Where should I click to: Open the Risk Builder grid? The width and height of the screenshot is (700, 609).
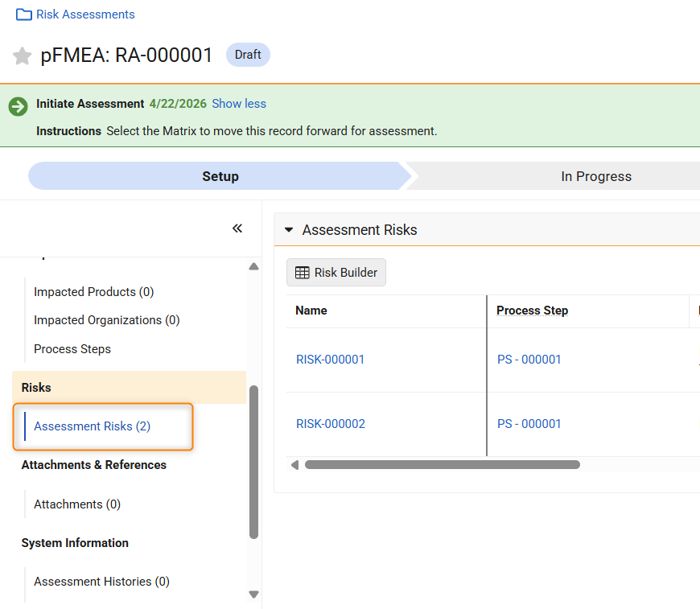336,273
